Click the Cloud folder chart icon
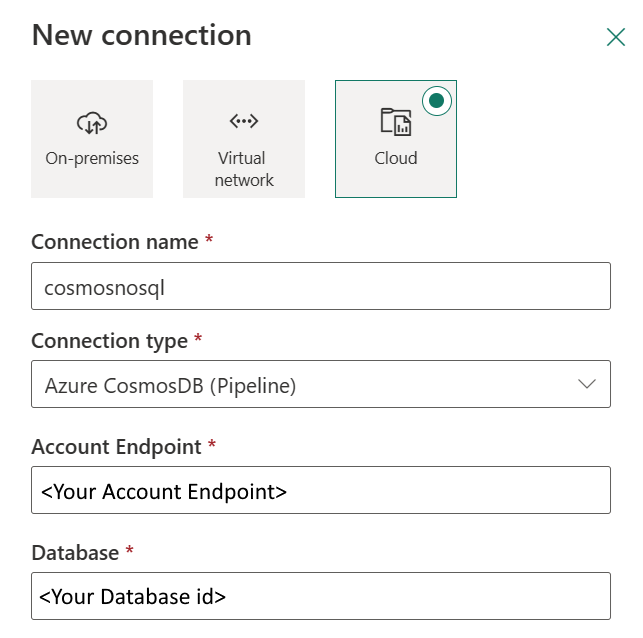Image resolution: width=643 pixels, height=638 pixels. coord(396,122)
